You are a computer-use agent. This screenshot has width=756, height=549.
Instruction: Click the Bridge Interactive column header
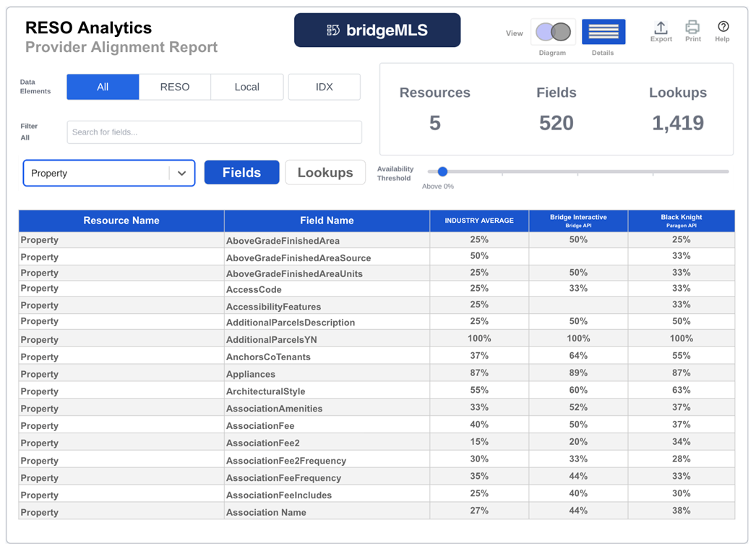tap(578, 221)
